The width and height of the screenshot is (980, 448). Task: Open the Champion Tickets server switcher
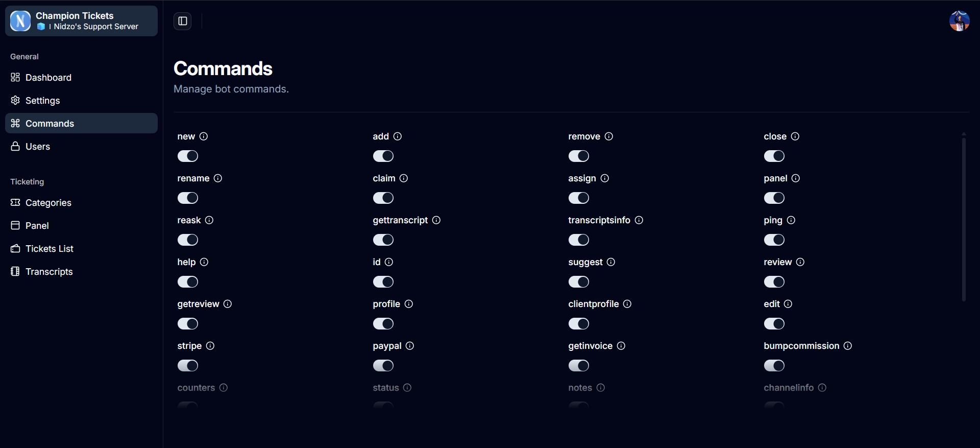coord(81,21)
